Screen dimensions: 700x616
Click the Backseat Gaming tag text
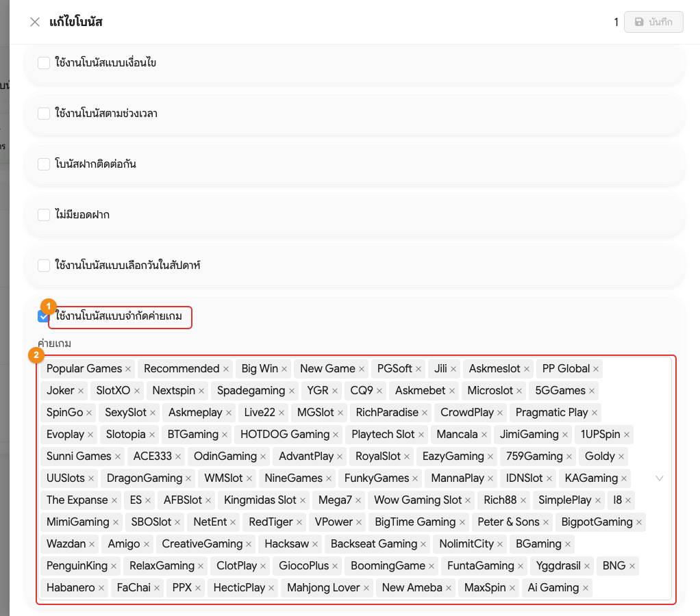[374, 543]
